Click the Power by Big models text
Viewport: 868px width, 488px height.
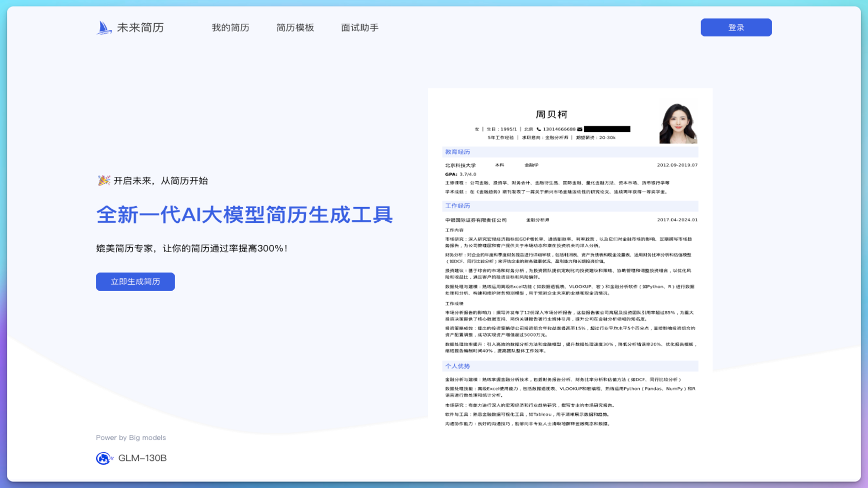click(131, 438)
